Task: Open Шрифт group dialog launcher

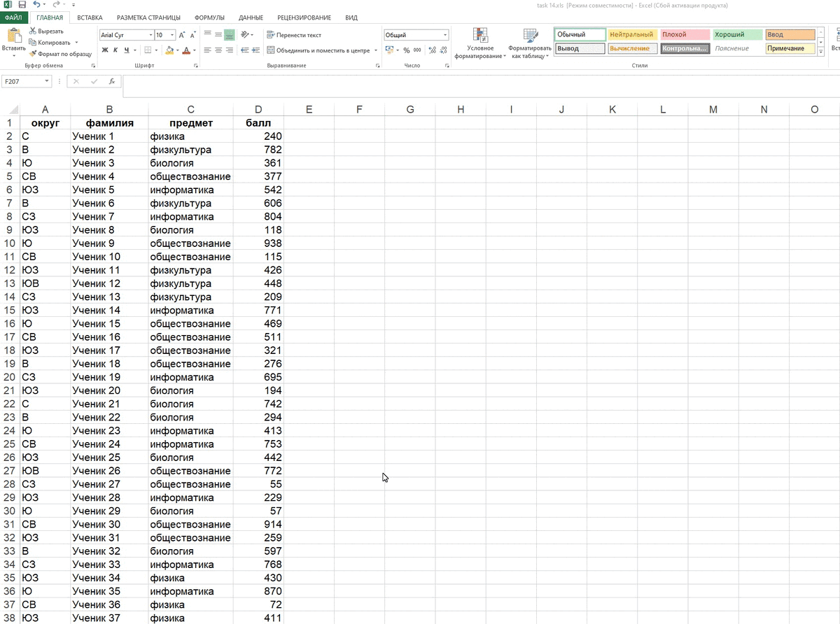Action: 195,65
